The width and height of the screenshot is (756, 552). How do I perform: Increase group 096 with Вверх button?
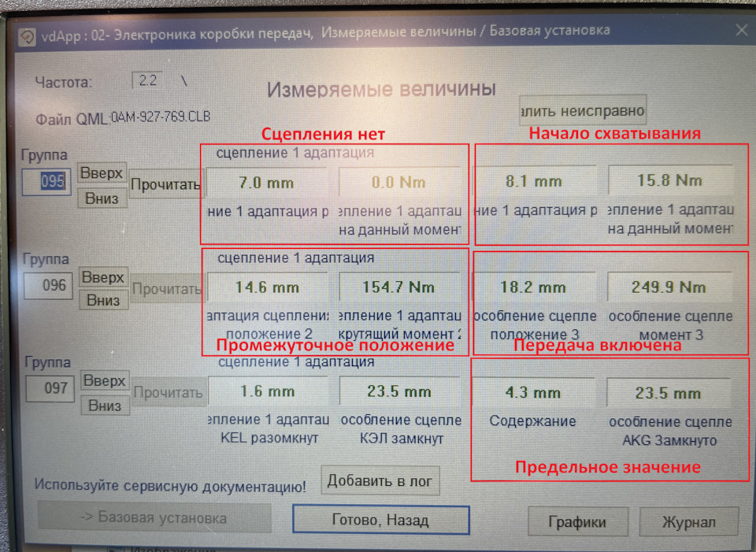pos(104,277)
